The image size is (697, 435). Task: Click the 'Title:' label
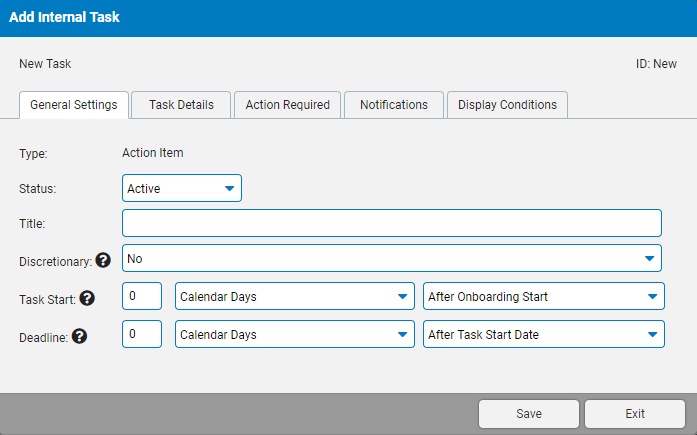pyautogui.click(x=32, y=223)
